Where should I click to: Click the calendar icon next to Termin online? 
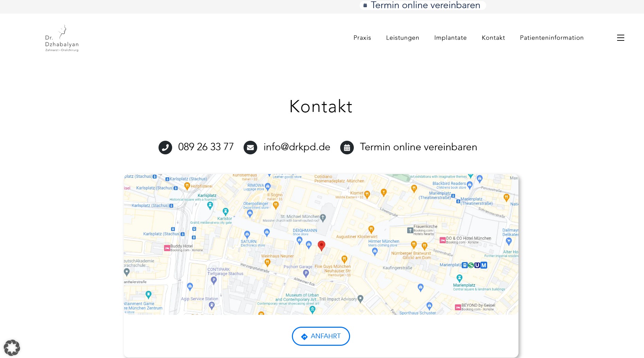tap(347, 148)
